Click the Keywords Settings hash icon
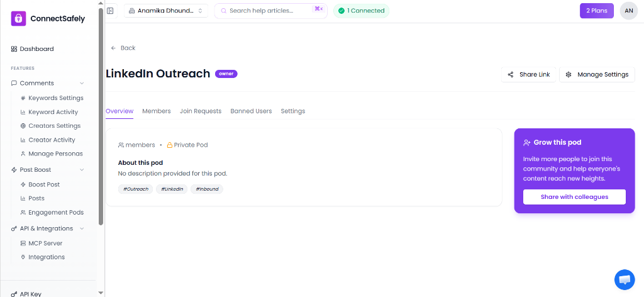Image resolution: width=644 pixels, height=297 pixels. (23, 98)
